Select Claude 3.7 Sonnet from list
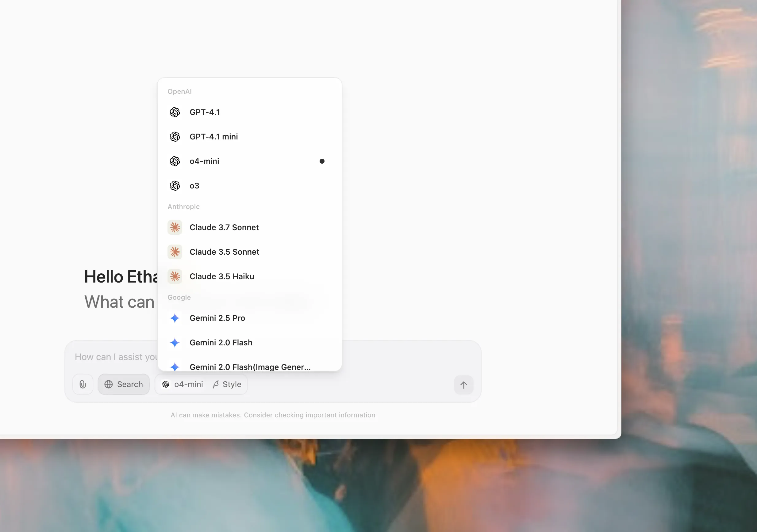This screenshot has height=532, width=757. point(224,227)
